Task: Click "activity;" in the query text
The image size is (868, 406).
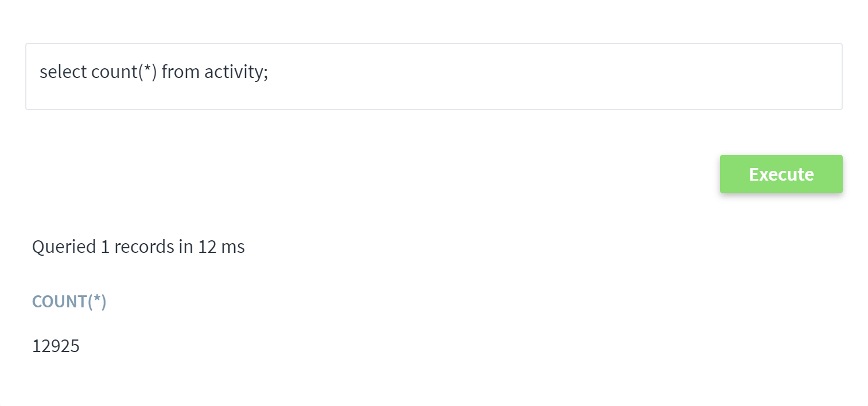Action: (236, 72)
